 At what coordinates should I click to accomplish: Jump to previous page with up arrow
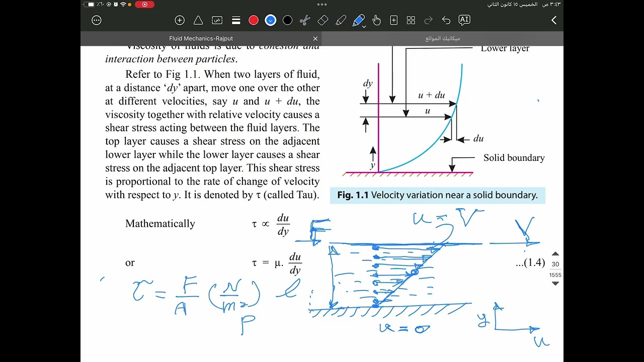(x=555, y=254)
